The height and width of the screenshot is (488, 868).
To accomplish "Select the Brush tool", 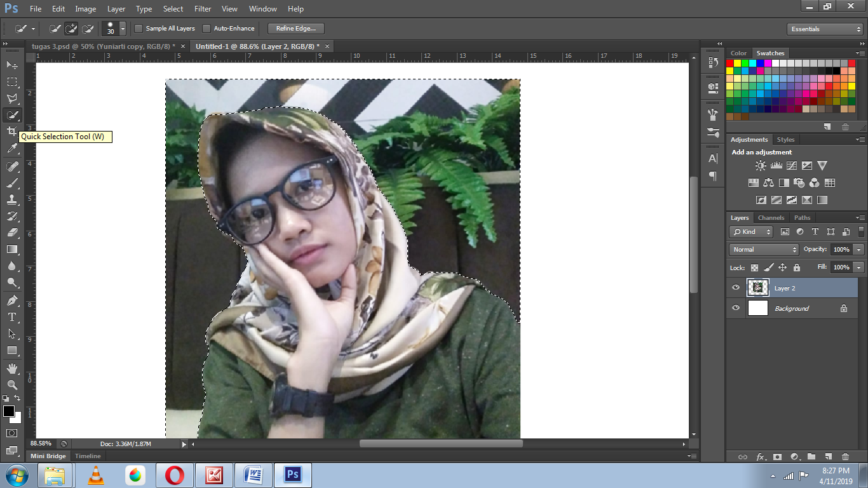I will pyautogui.click(x=11, y=182).
